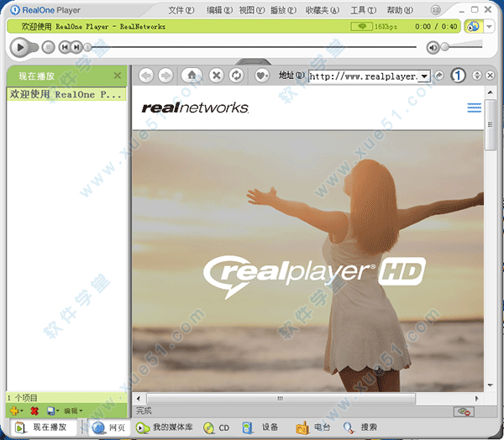The height and width of the screenshot is (440, 504).
Task: Click the 现在播放 panel header
Action: pyautogui.click(x=67, y=76)
